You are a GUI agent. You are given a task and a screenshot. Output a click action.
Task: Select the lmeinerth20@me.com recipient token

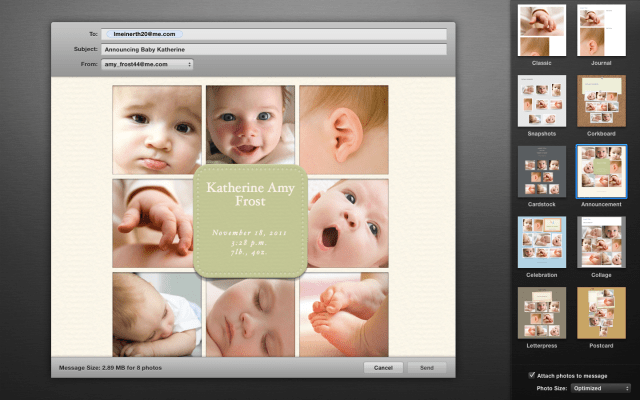tap(144, 34)
